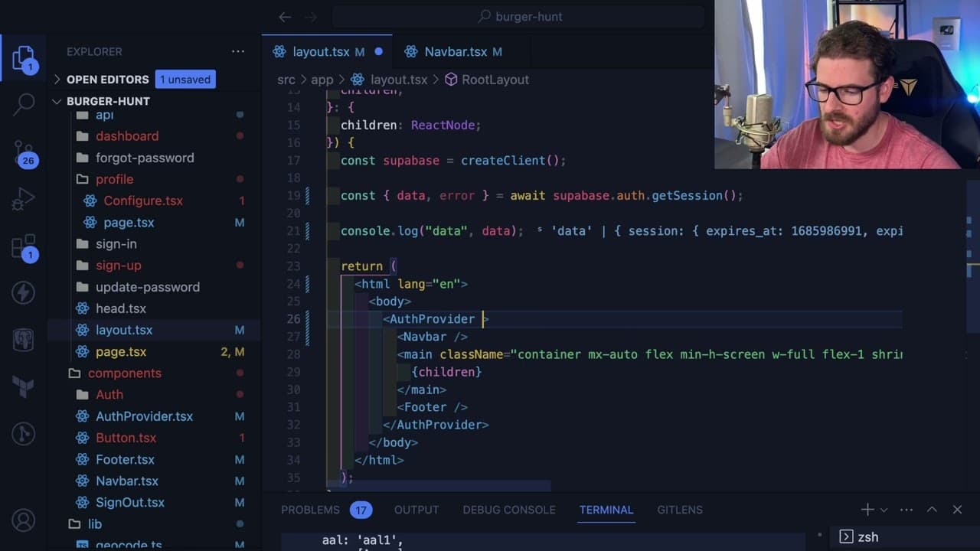
Task: Switch to the Debug Console tab
Action: [x=509, y=510]
